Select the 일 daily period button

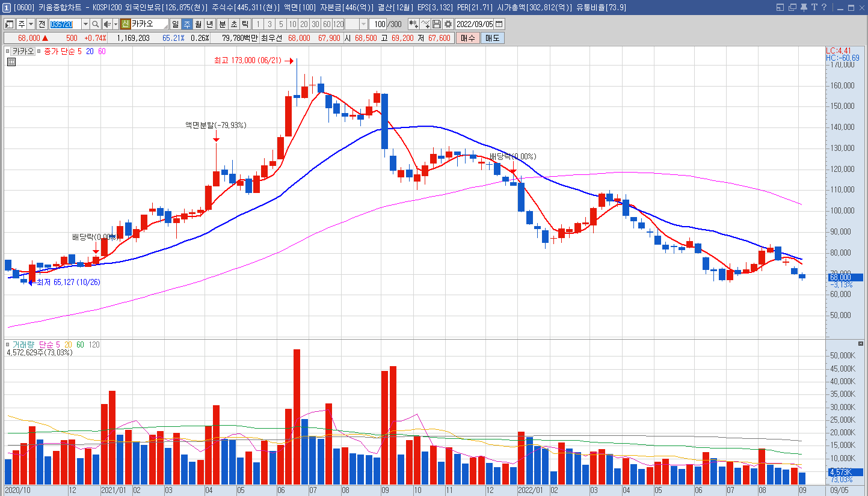pyautogui.click(x=175, y=24)
